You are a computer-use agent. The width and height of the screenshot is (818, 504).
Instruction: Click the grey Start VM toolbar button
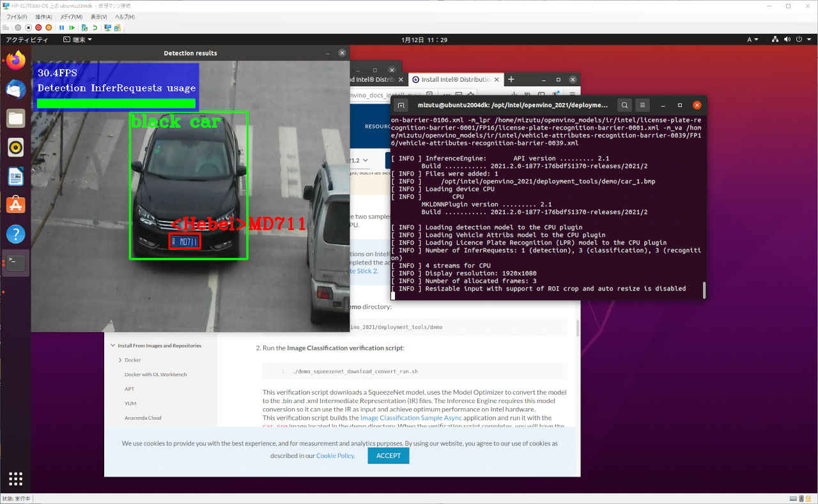pyautogui.click(x=18, y=27)
